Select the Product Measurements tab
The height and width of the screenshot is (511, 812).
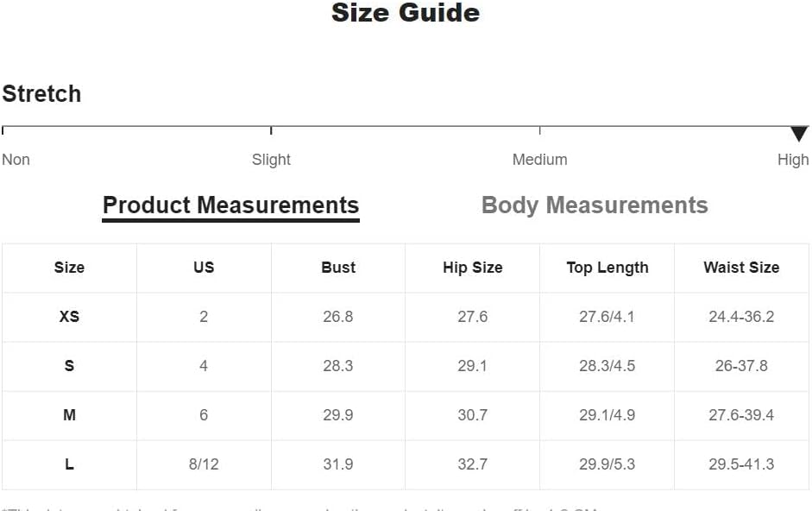coord(231,205)
